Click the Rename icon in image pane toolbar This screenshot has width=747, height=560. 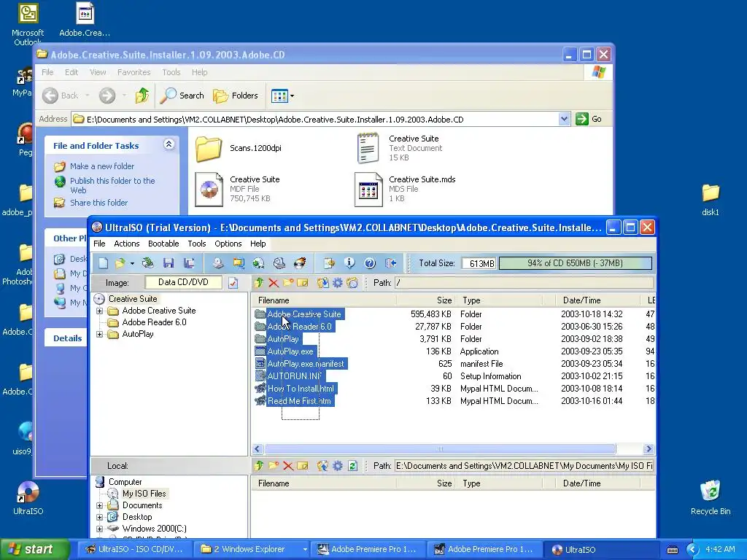click(303, 283)
